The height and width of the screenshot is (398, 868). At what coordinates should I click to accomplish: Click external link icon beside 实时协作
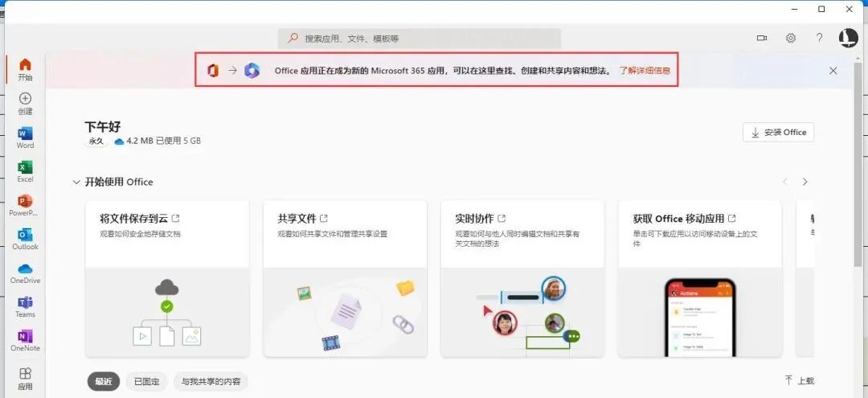502,218
